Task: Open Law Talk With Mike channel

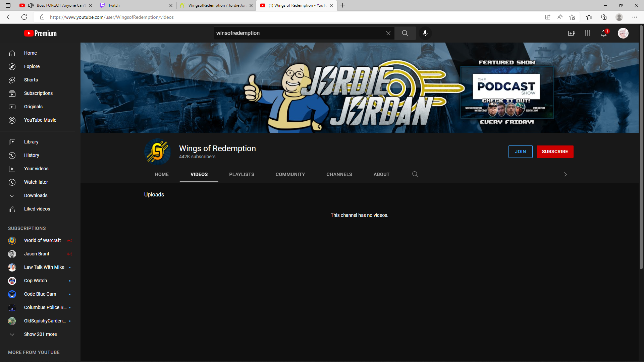Action: tap(38, 267)
